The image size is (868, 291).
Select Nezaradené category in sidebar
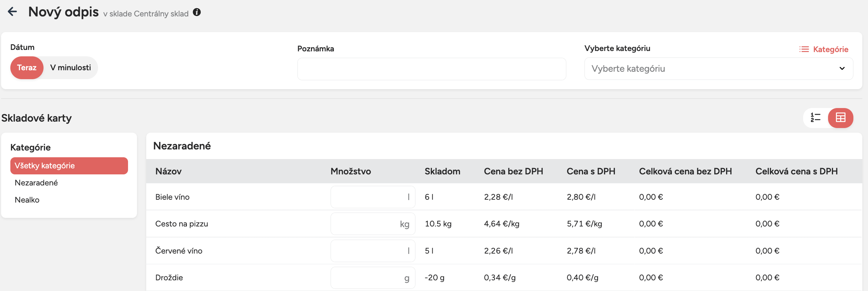(x=36, y=183)
